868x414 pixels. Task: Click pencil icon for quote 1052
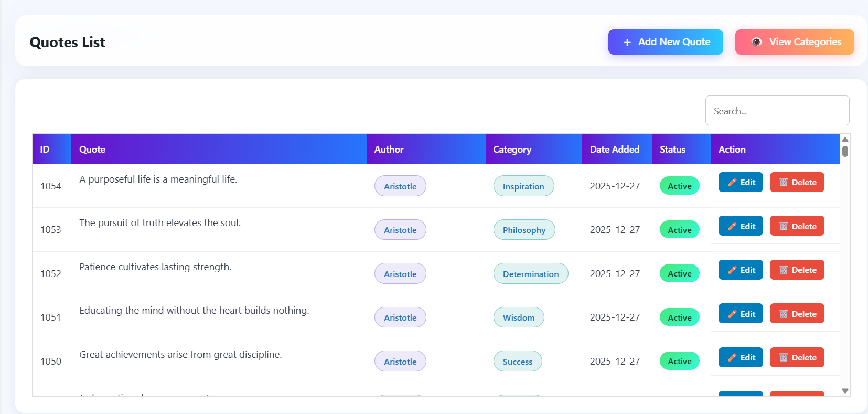tap(732, 270)
